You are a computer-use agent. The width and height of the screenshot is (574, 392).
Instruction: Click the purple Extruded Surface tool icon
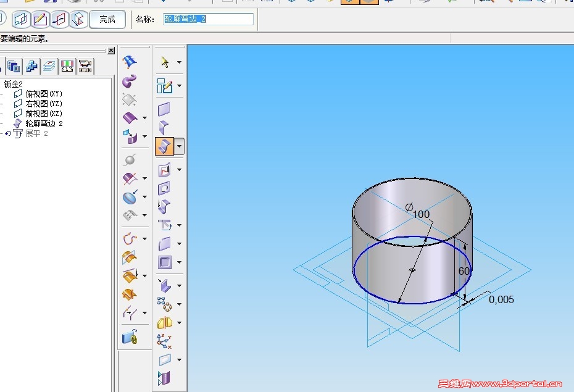coord(130,117)
